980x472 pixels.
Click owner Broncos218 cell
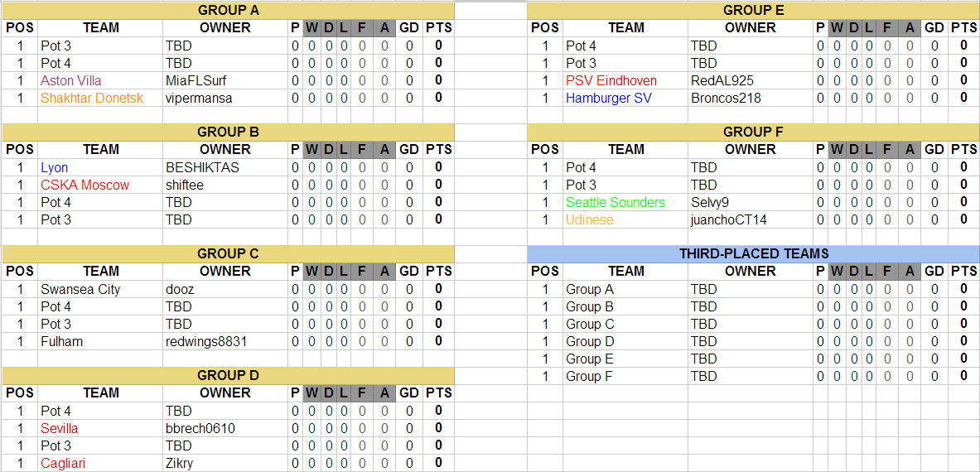tap(726, 98)
